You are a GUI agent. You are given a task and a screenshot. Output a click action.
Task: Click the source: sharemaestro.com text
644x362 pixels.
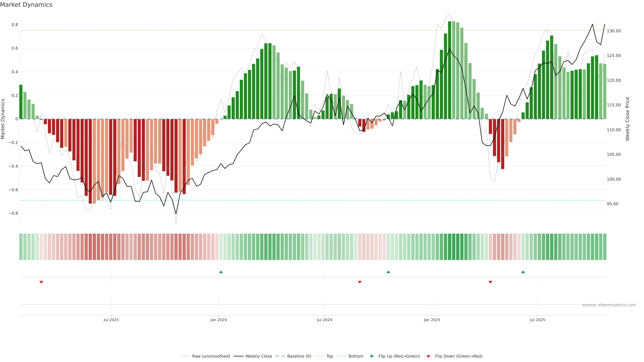[x=609, y=305]
